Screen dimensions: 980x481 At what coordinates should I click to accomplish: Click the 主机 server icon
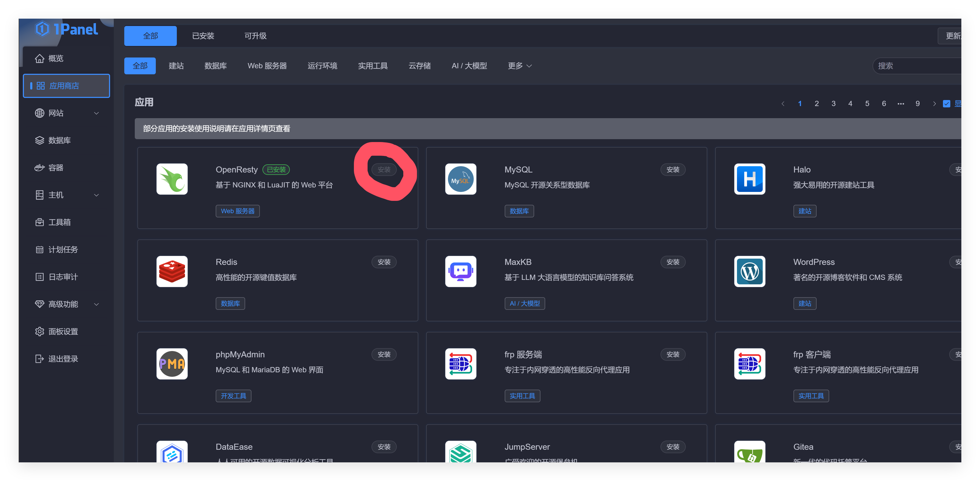click(40, 195)
